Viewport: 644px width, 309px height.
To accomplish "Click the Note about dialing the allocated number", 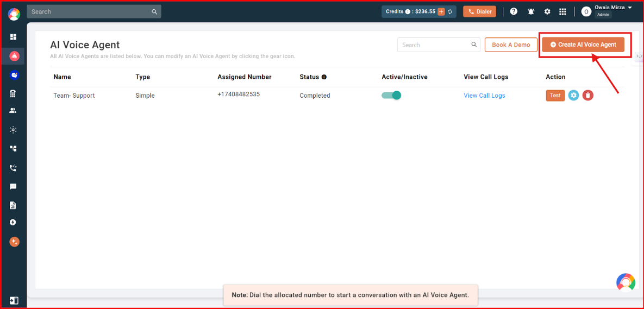I will coord(351,295).
